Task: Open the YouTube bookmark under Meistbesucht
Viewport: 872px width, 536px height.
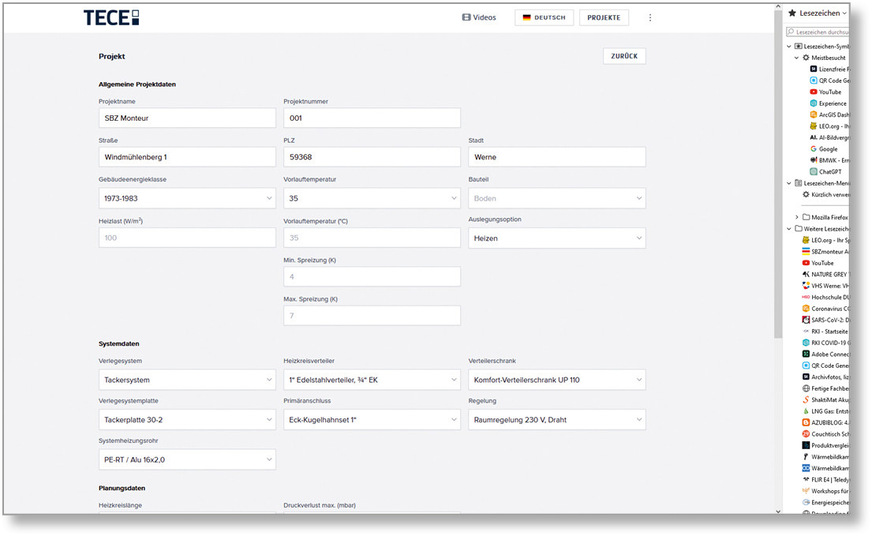Action: point(829,92)
